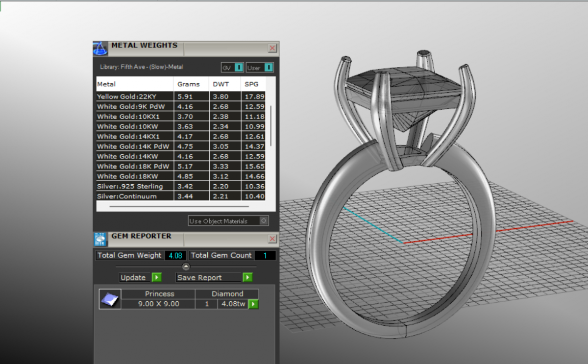Click the green arrow next to 4.08tw
588x364 pixels.
pyautogui.click(x=253, y=304)
